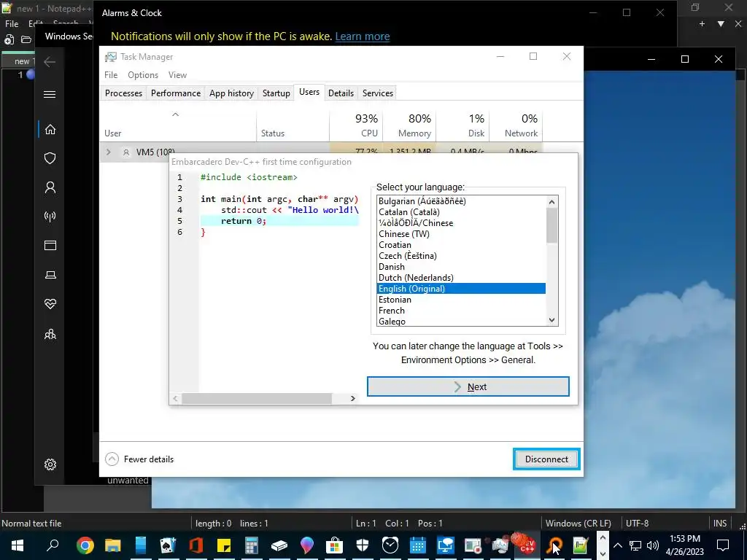Select Estonian in language list
This screenshot has height=560, width=747.
[x=461, y=300]
